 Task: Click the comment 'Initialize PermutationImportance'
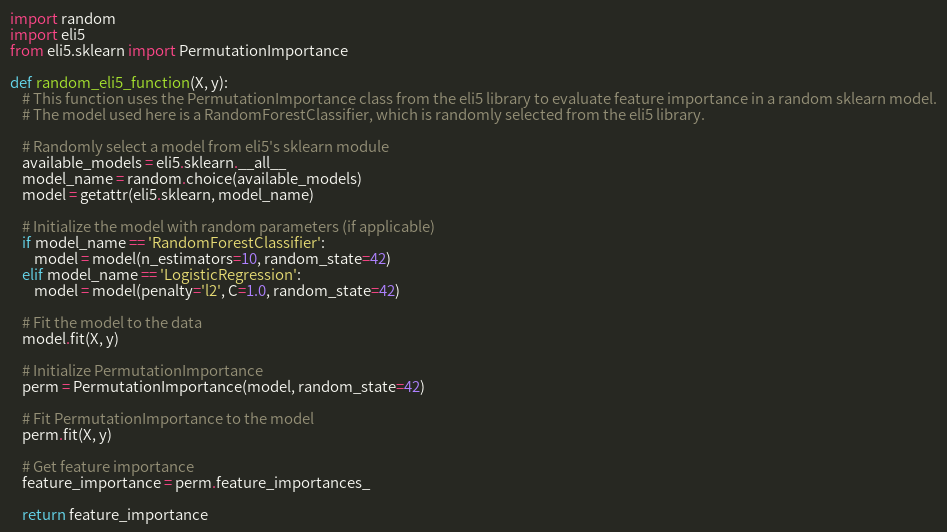click(x=143, y=371)
